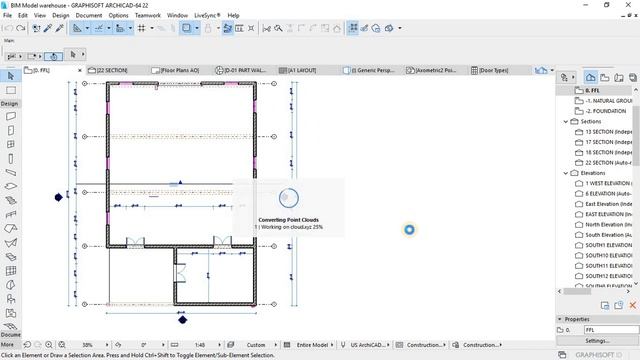
Task: Select the Curtain Wall tool
Action: point(11,271)
